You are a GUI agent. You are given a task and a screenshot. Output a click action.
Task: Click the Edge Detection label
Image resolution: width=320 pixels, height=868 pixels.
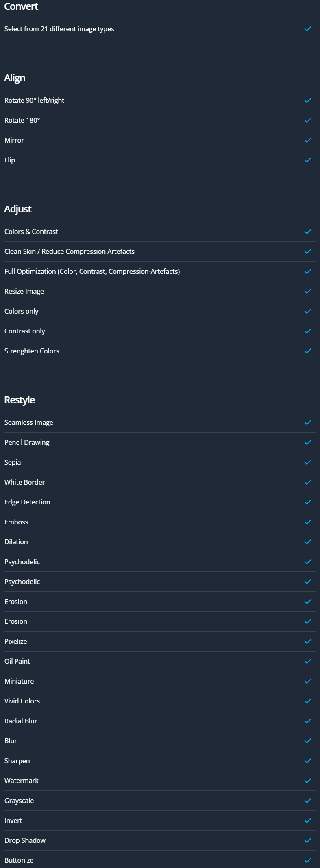tap(27, 502)
